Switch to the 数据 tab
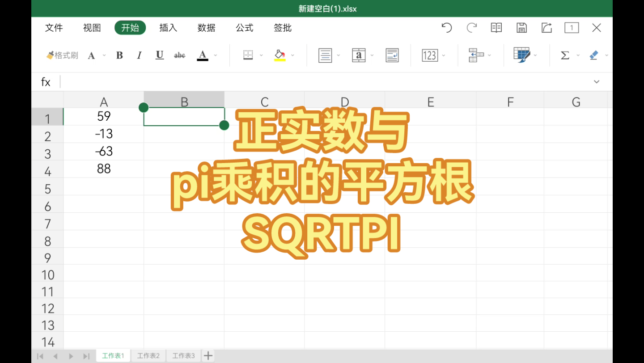This screenshot has width=644, height=363. pos(207,28)
